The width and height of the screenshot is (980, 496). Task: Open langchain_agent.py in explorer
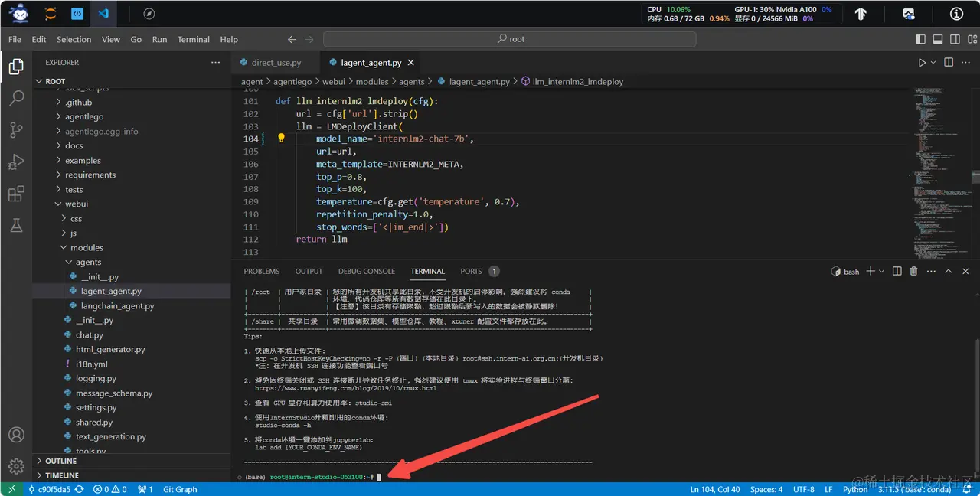pos(132,305)
